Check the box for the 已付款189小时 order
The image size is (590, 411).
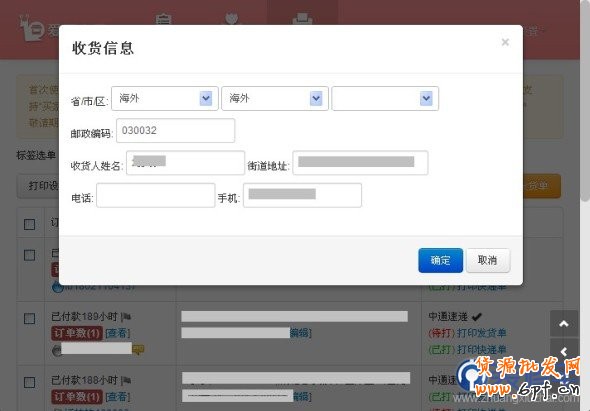click(29, 318)
